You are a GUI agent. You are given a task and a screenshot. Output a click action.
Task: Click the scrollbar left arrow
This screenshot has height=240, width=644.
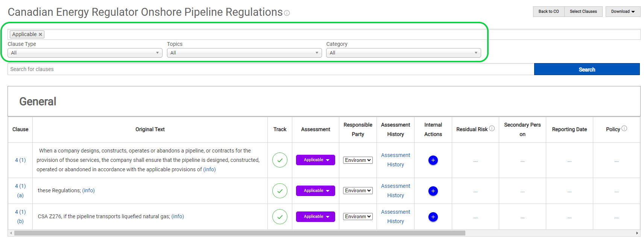pyautogui.click(x=11, y=233)
